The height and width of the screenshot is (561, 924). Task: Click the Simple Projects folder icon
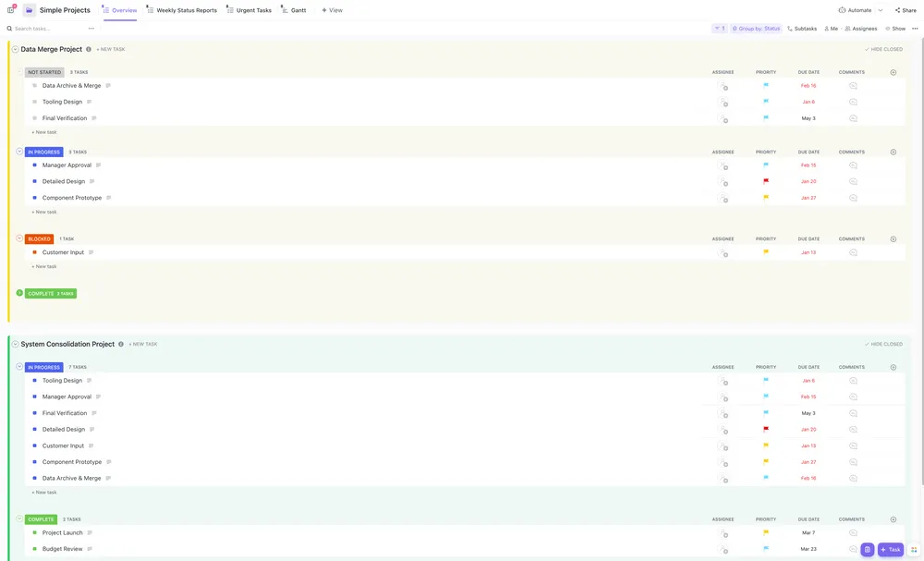tap(29, 10)
